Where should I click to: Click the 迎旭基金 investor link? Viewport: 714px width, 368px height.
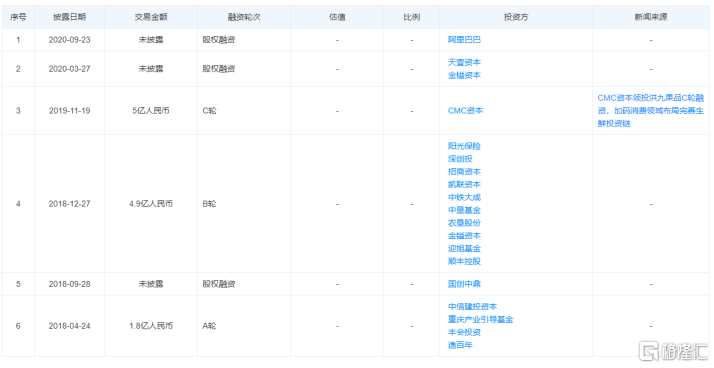pyautogui.click(x=464, y=248)
